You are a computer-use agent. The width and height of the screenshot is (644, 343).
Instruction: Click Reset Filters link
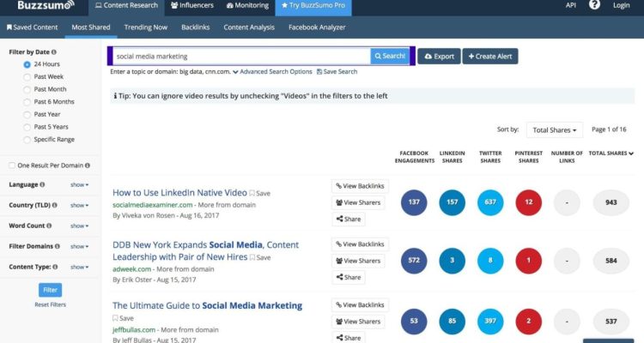click(x=50, y=305)
